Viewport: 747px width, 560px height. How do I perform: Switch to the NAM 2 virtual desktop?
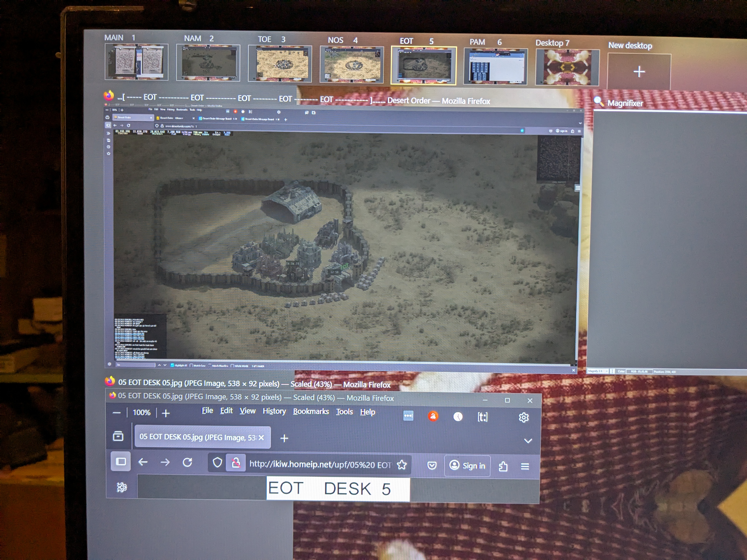(208, 63)
